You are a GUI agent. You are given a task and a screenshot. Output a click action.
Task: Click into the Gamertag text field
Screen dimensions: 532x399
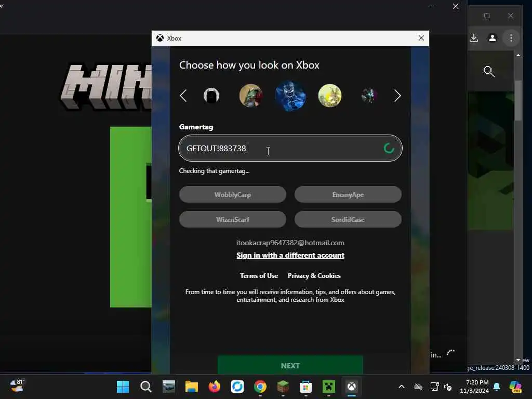(290, 148)
